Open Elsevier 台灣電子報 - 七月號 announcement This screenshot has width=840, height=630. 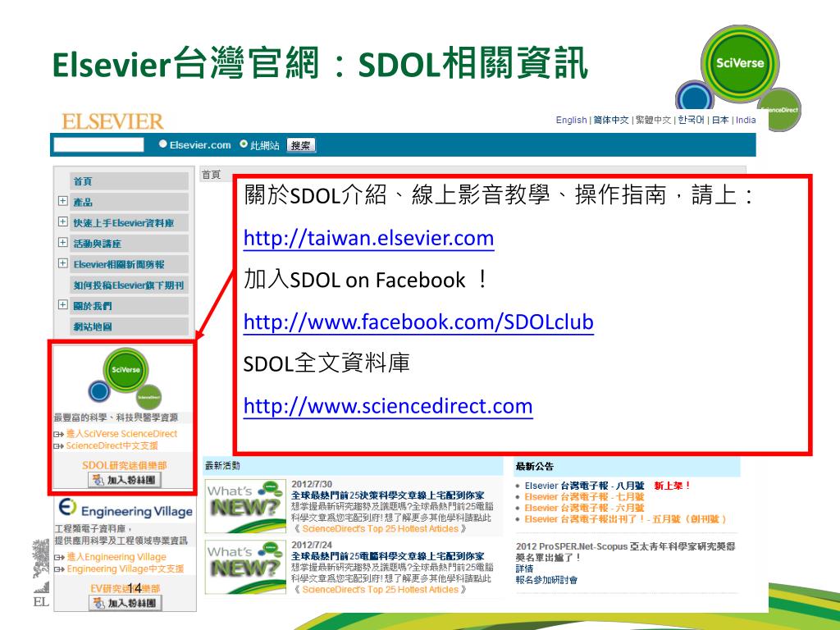pos(584,497)
